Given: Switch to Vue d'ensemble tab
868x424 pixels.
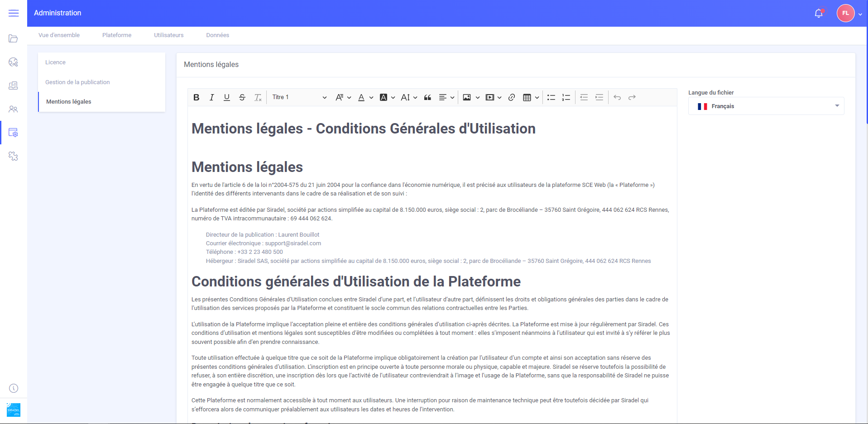Looking at the screenshot, I should (59, 35).
